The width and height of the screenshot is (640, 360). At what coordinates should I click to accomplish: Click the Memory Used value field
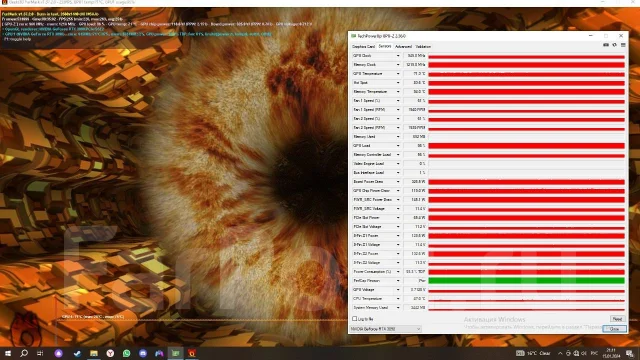point(415,136)
